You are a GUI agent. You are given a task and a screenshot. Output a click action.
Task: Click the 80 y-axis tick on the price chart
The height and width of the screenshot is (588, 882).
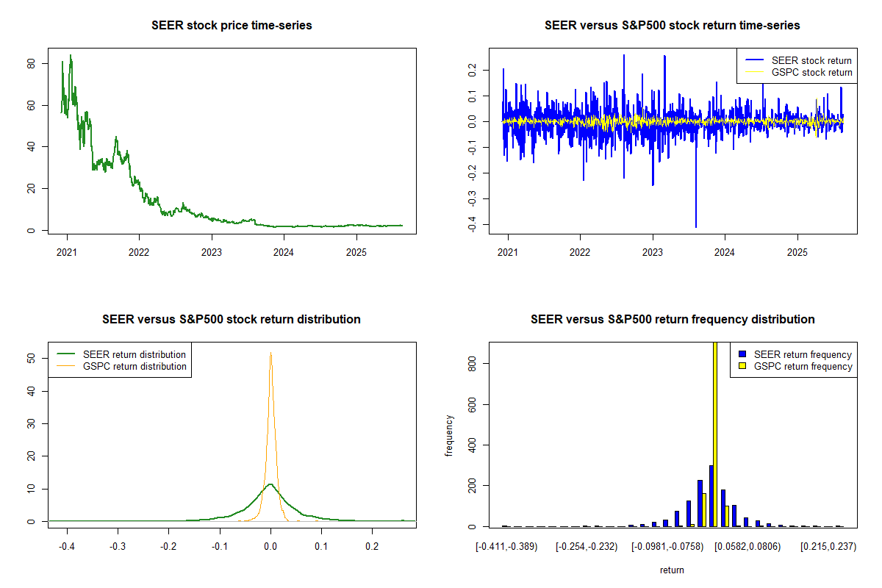tap(30, 64)
